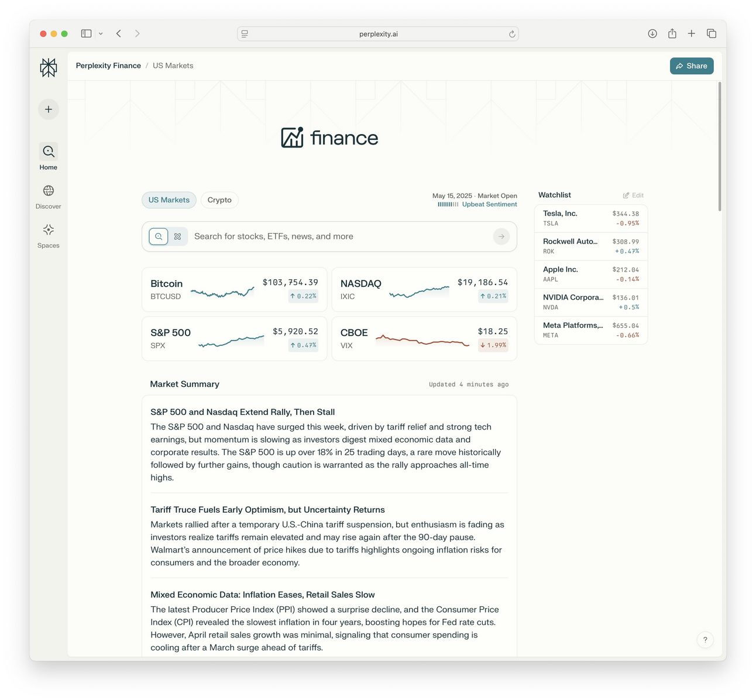756x700 pixels.
Task: Open the tab overview icon
Action: (712, 34)
